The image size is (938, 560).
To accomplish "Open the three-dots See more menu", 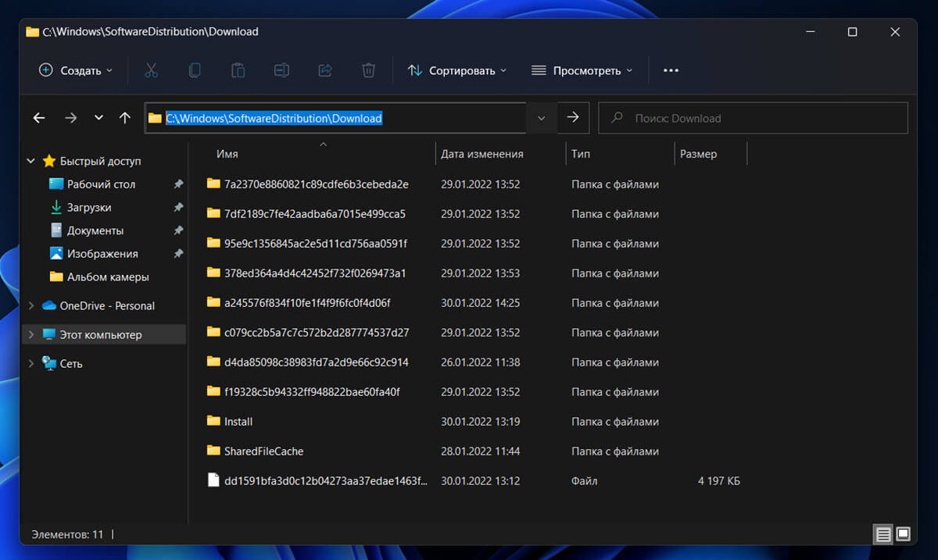I will (x=671, y=70).
